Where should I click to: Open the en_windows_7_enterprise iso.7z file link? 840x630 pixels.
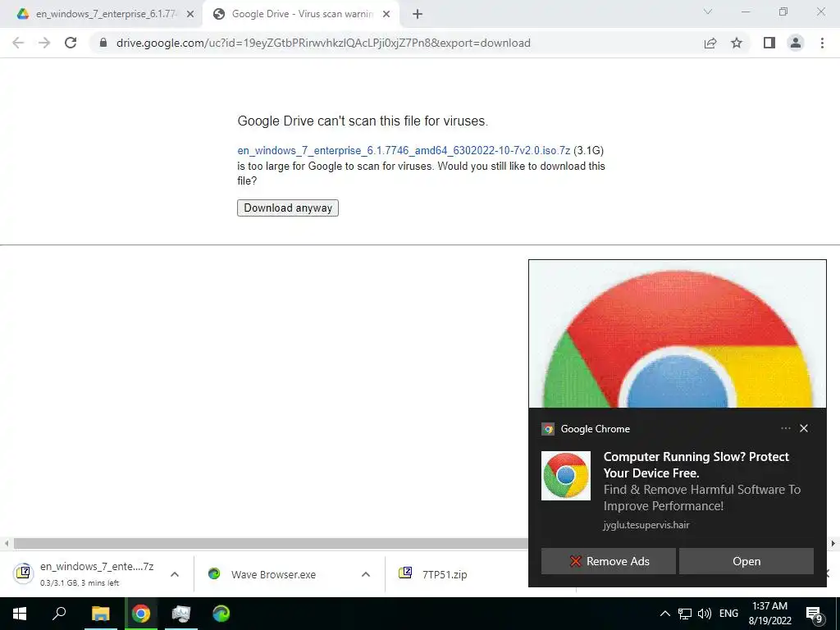(404, 151)
